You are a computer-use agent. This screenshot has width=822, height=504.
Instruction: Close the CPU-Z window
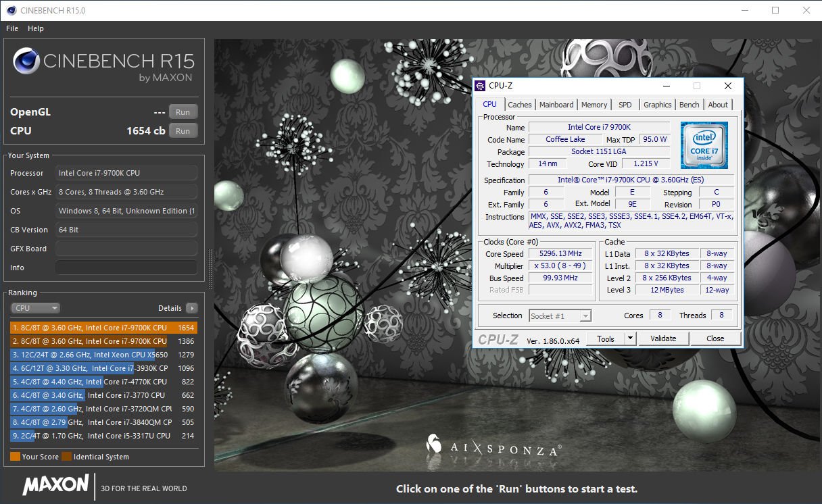[727, 86]
